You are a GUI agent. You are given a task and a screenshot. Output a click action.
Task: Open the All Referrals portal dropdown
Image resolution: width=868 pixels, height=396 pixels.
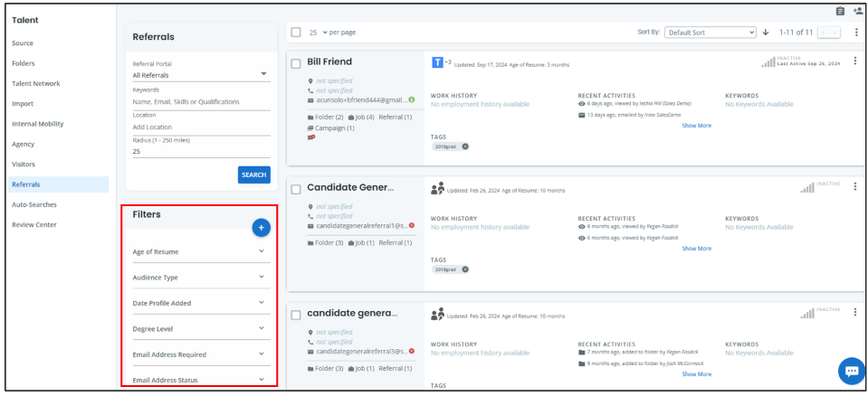click(202, 75)
